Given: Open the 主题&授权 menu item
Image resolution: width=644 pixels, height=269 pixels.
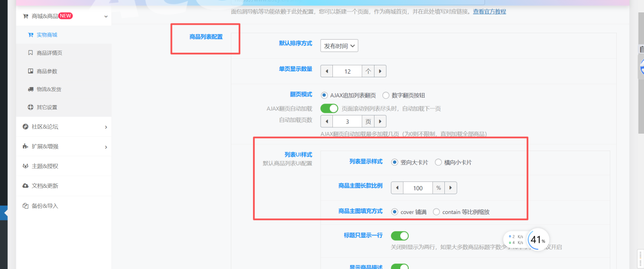Looking at the screenshot, I should [x=63, y=166].
